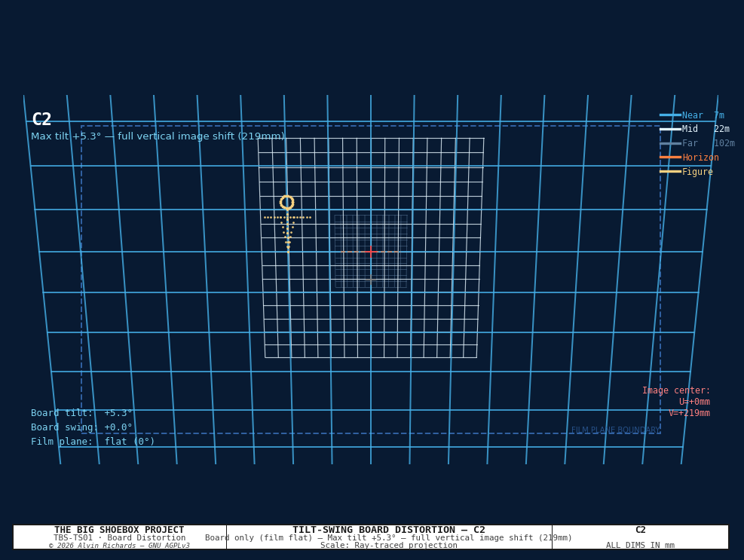The width and height of the screenshot is (744, 560).
Task: Click the C2 diagram heading
Action: point(41,119)
